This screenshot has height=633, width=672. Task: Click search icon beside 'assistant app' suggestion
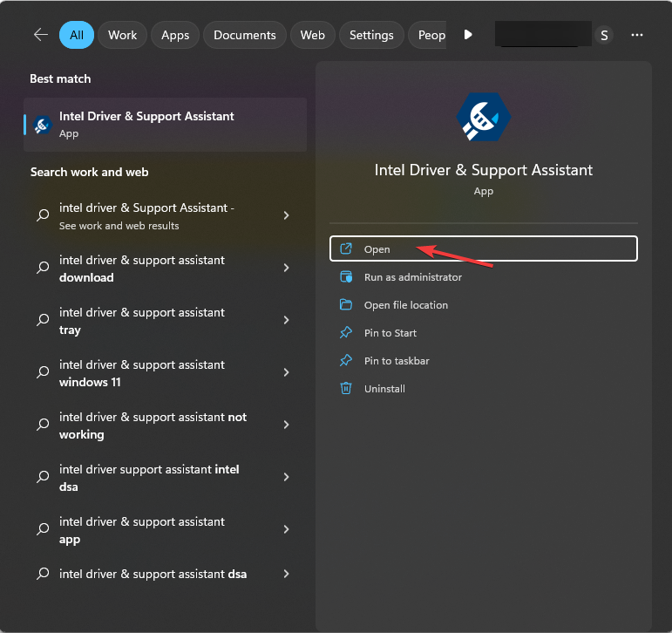tap(43, 528)
